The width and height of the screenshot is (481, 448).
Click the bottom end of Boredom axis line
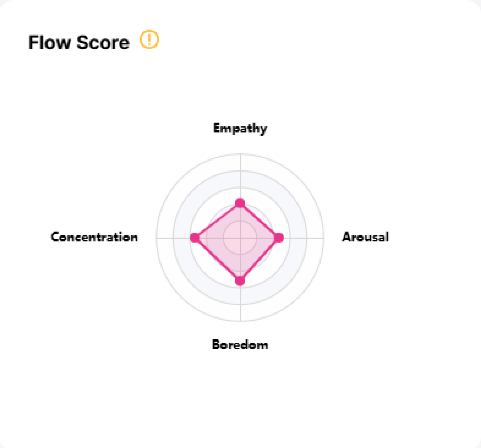tap(240, 321)
